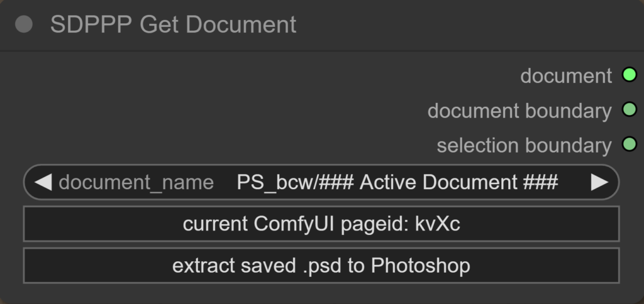Click the "document_name" widget label text

[x=136, y=183]
